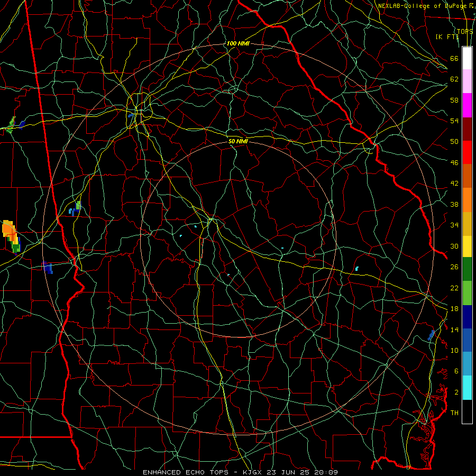The image size is (476, 476).
Task: Click the 54 legend value
Action: pyautogui.click(x=454, y=121)
